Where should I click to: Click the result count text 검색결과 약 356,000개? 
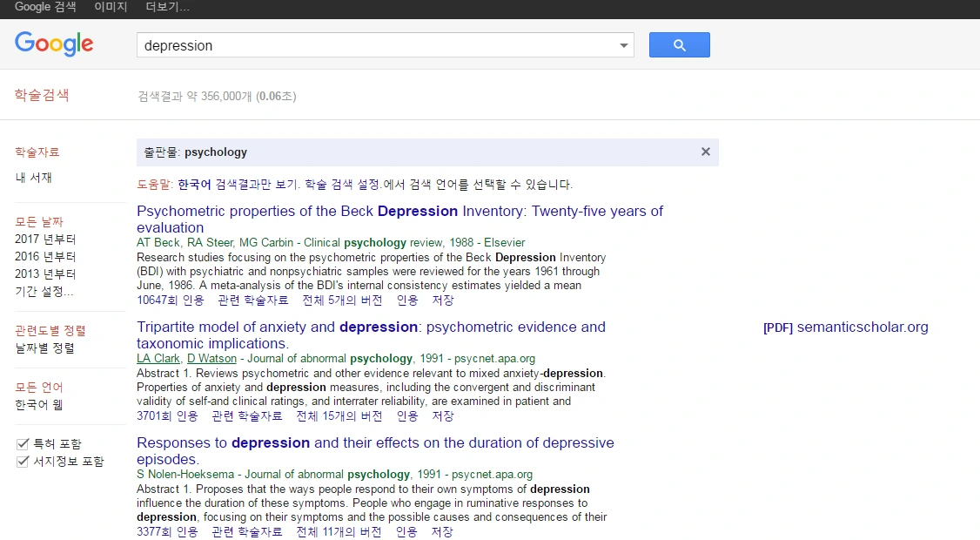pyautogui.click(x=195, y=97)
